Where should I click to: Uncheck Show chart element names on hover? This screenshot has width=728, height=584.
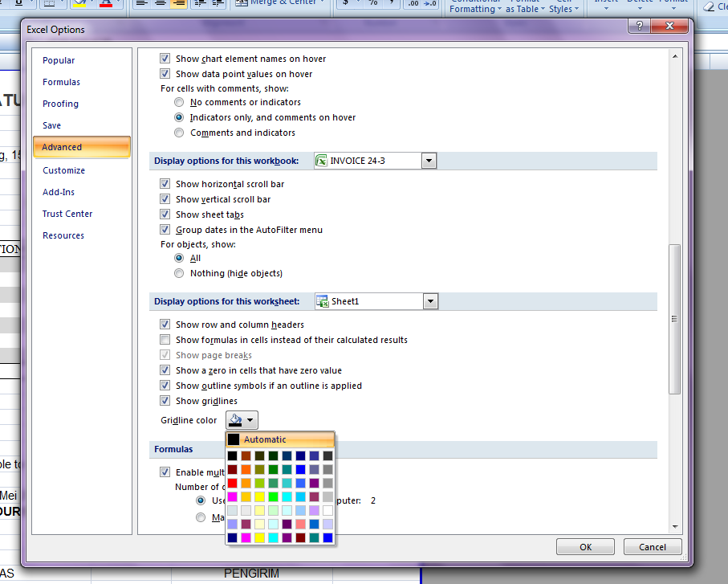[x=165, y=59]
